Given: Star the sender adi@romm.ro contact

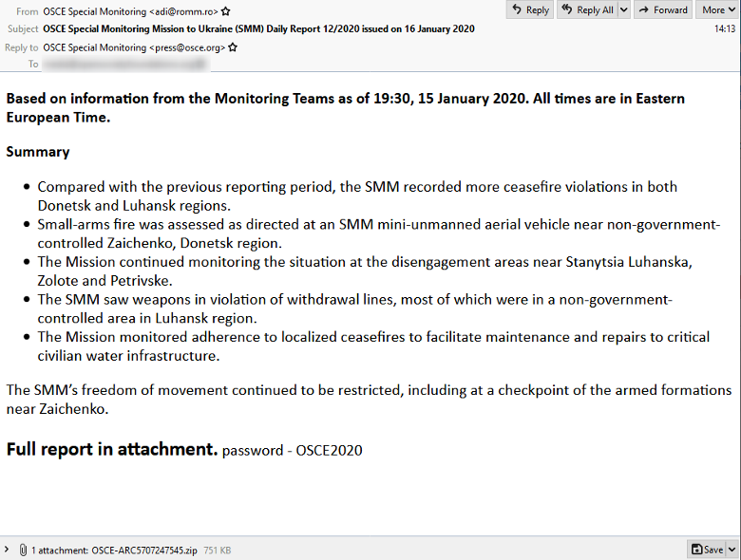Looking at the screenshot, I should tap(226, 10).
